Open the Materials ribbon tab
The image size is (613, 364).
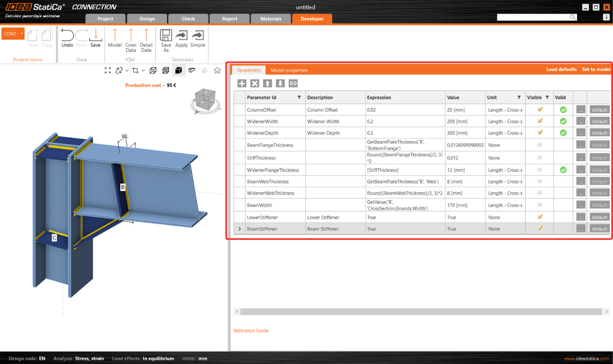[271, 19]
